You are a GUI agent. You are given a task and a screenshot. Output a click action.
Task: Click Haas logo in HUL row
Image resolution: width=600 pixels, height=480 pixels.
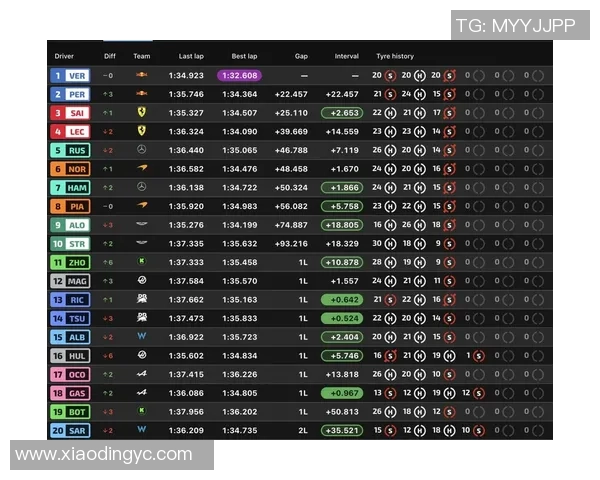[142, 355]
